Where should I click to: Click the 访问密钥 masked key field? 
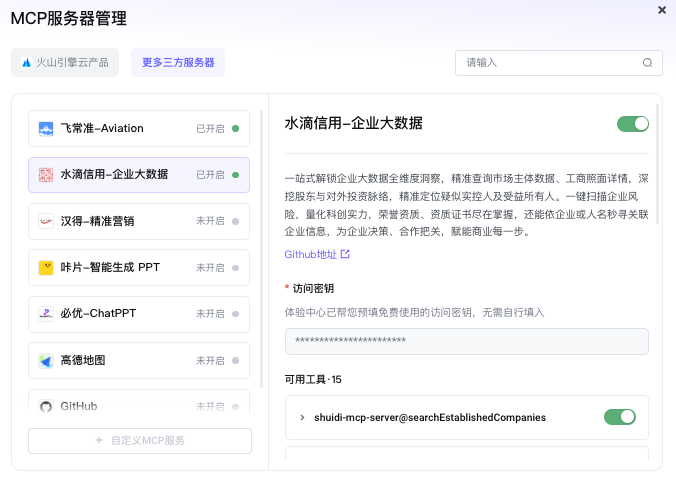(x=466, y=341)
